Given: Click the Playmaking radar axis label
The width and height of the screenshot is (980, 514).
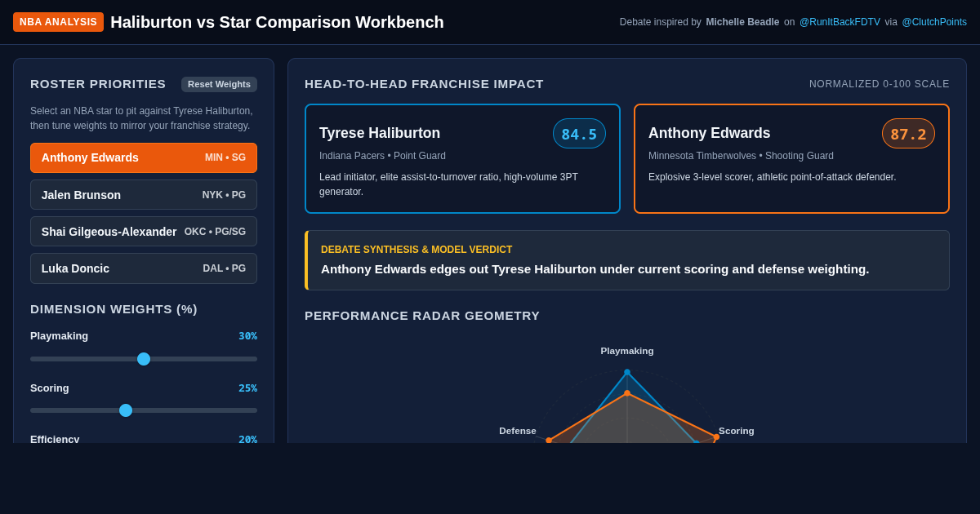Looking at the screenshot, I should coord(627,351).
